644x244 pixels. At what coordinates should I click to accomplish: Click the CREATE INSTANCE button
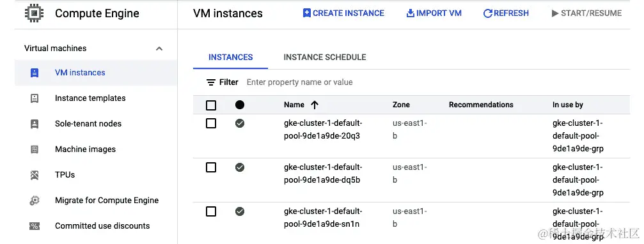tap(343, 13)
